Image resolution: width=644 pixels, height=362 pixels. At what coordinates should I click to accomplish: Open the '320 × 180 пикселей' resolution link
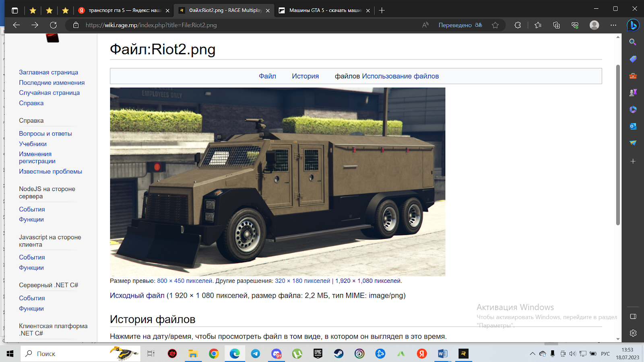coord(302,281)
